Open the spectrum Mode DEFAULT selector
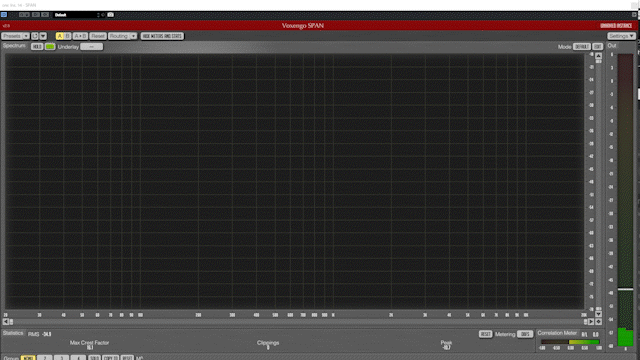Viewport: 640px width, 360px height. tap(582, 47)
